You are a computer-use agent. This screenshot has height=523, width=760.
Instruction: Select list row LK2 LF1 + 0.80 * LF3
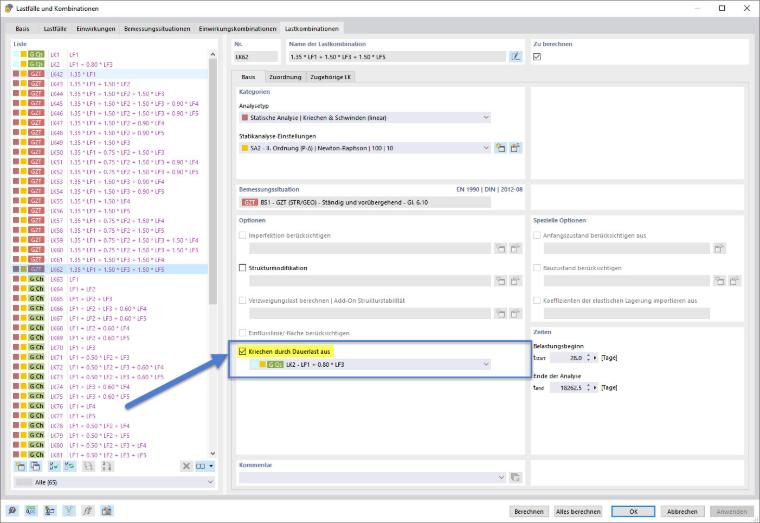point(111,64)
